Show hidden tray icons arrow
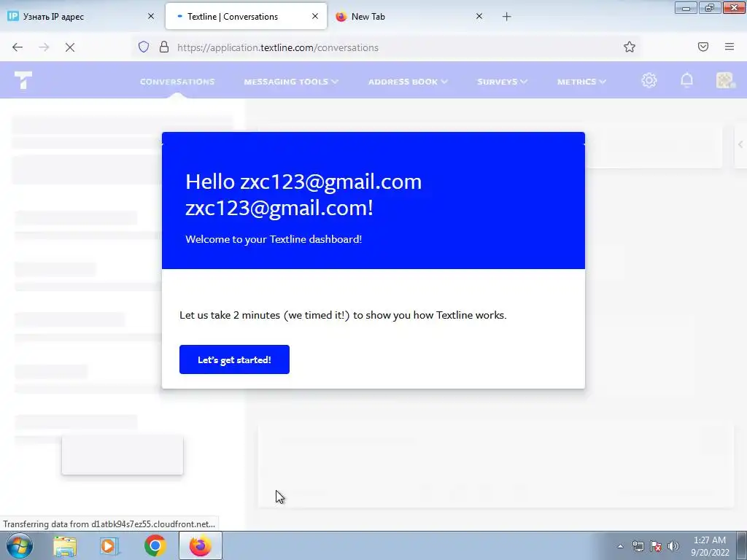The image size is (747, 560). [620, 546]
